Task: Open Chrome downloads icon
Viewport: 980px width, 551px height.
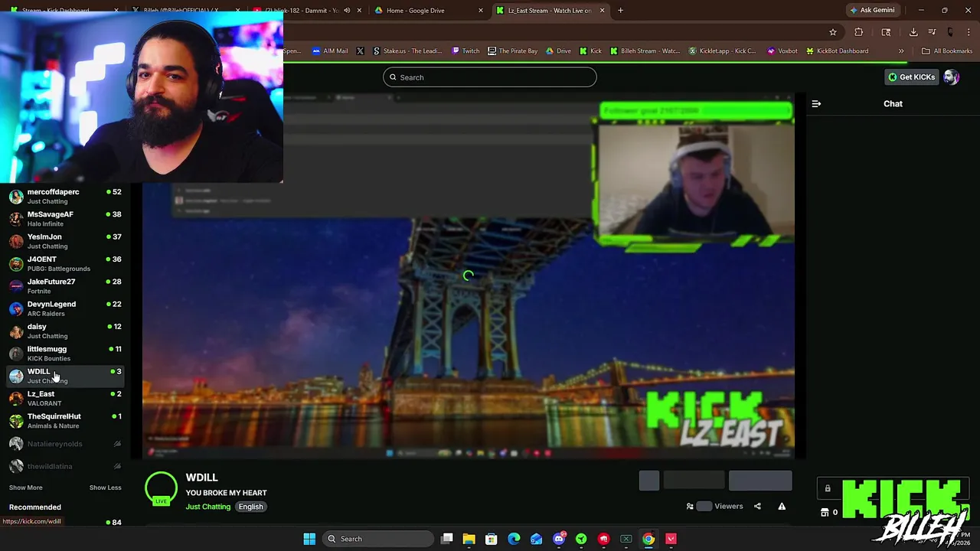Action: pos(913,32)
